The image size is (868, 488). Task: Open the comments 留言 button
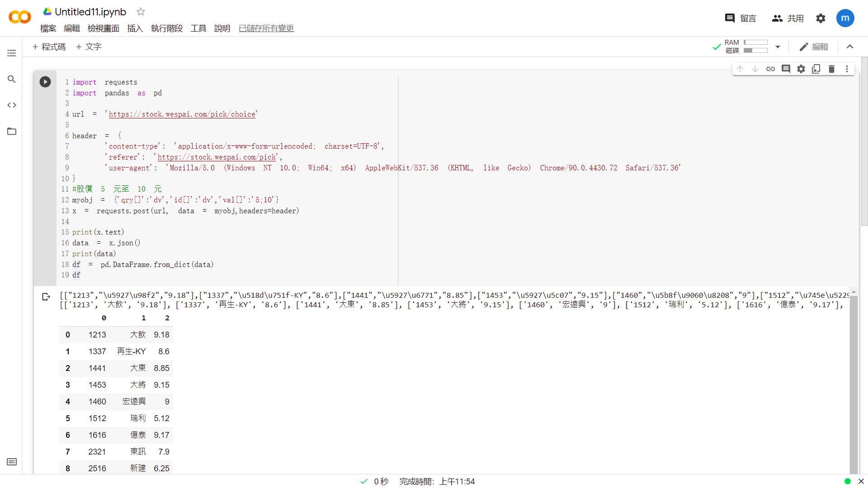741,18
